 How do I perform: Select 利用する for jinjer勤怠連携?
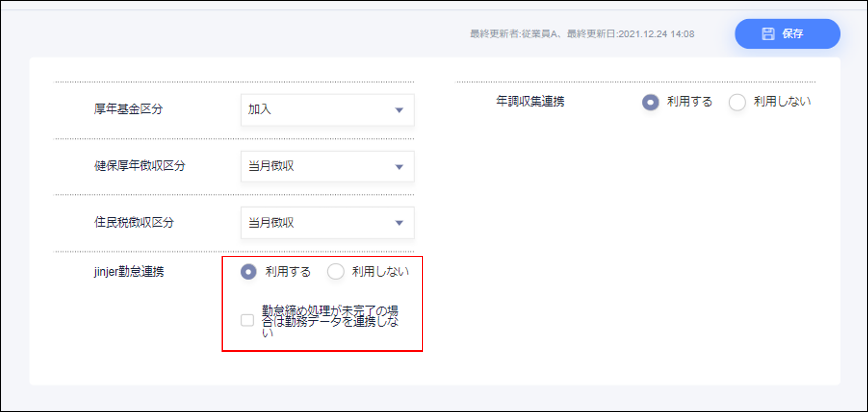(x=249, y=272)
